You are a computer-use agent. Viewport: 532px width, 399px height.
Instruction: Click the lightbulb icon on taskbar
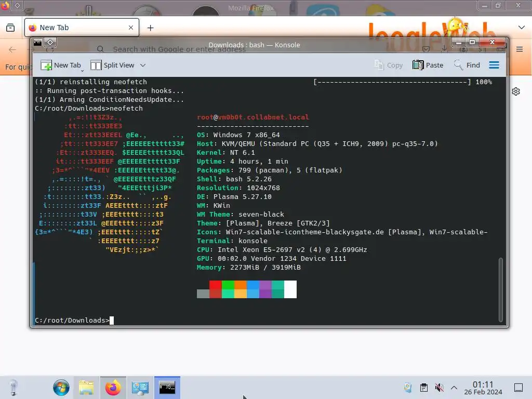13,387
